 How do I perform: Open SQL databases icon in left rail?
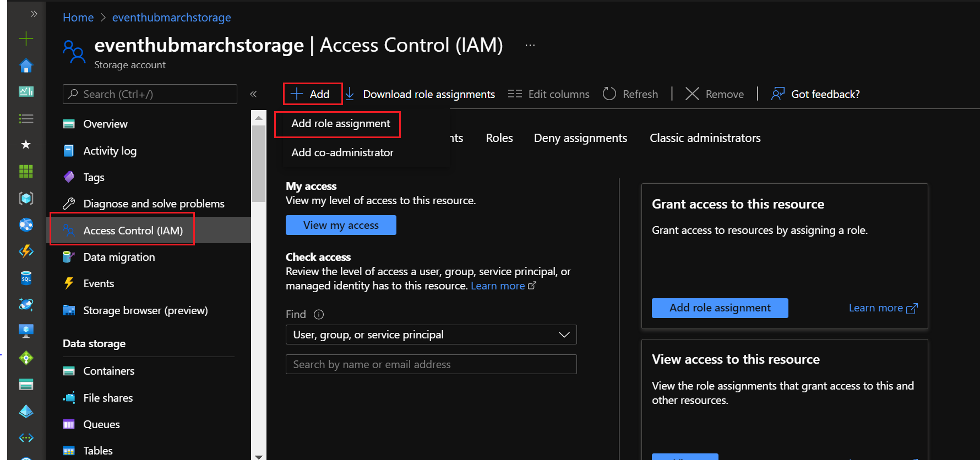pyautogui.click(x=26, y=278)
